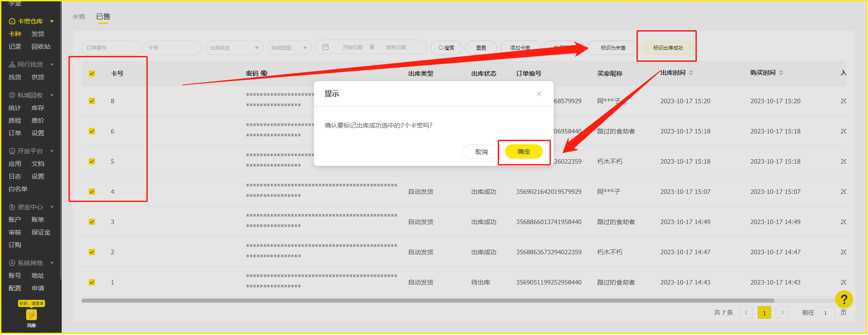This screenshot has width=868, height=335.
Task: Go to previous page arrow
Action: [746, 312]
